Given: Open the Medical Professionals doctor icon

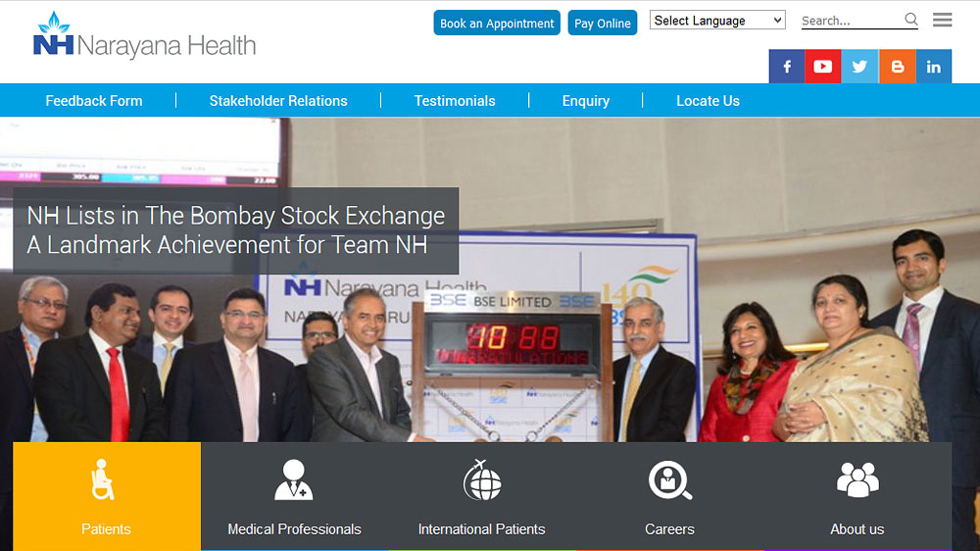Looking at the screenshot, I should click(294, 480).
